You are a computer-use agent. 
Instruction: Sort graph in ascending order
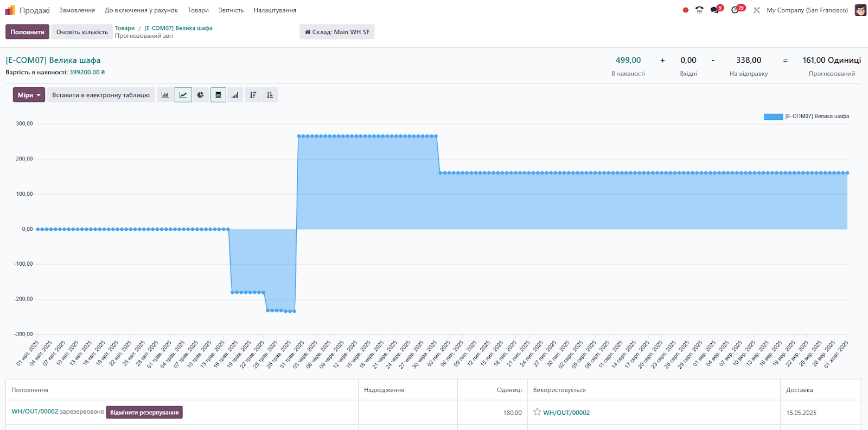[x=270, y=95]
